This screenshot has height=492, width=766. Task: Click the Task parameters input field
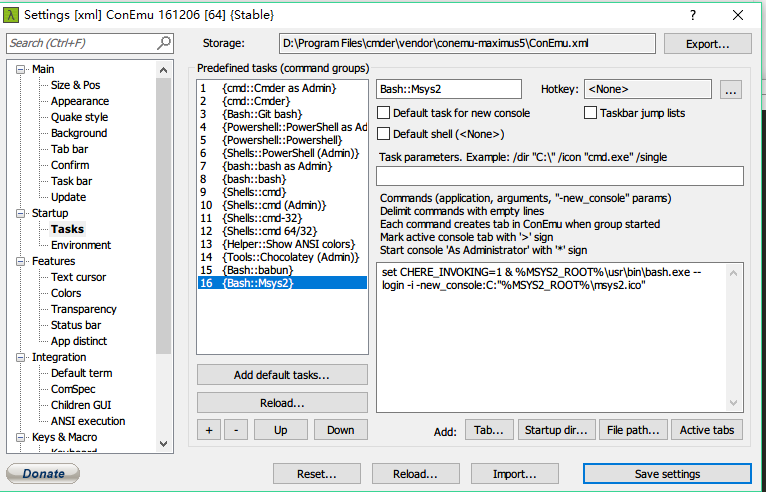point(560,176)
